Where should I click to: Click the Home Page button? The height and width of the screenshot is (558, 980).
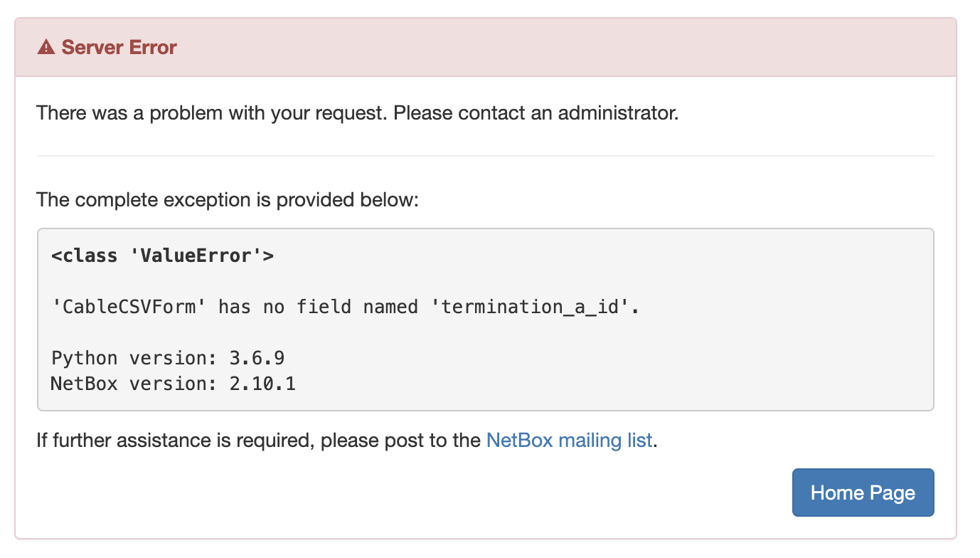click(863, 493)
